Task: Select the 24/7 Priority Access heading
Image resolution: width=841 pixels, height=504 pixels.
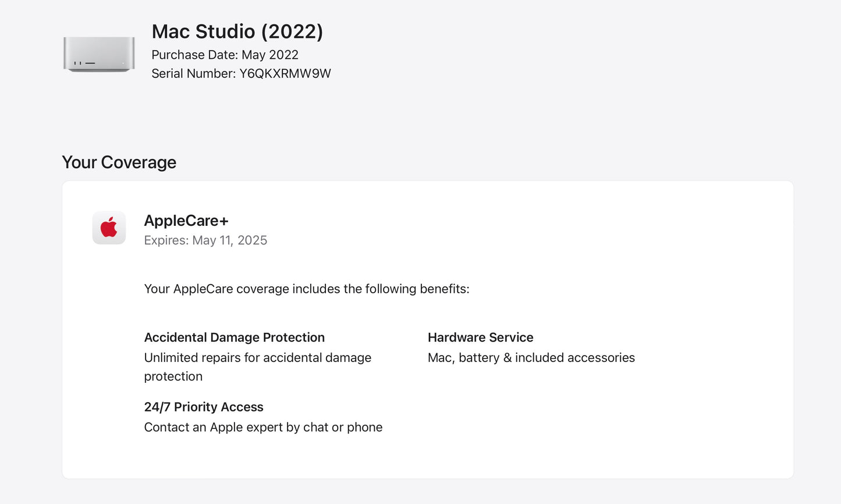Action: click(x=203, y=407)
